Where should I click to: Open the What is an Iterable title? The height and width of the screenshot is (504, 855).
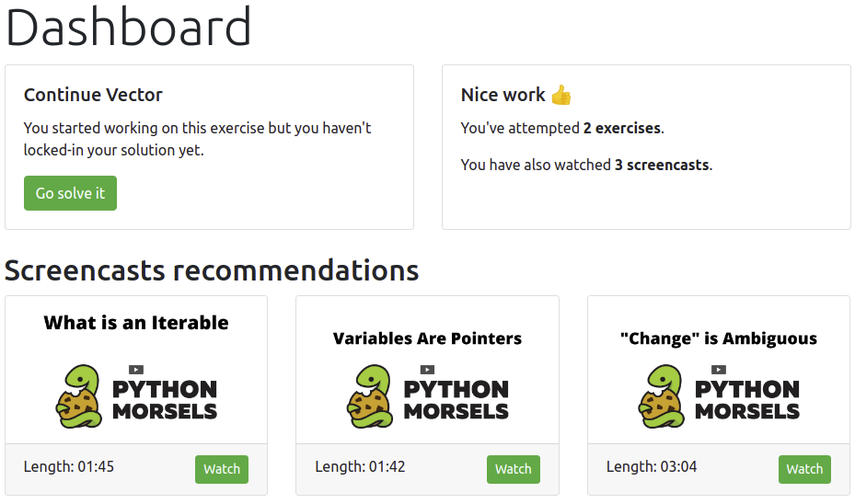pyautogui.click(x=136, y=323)
